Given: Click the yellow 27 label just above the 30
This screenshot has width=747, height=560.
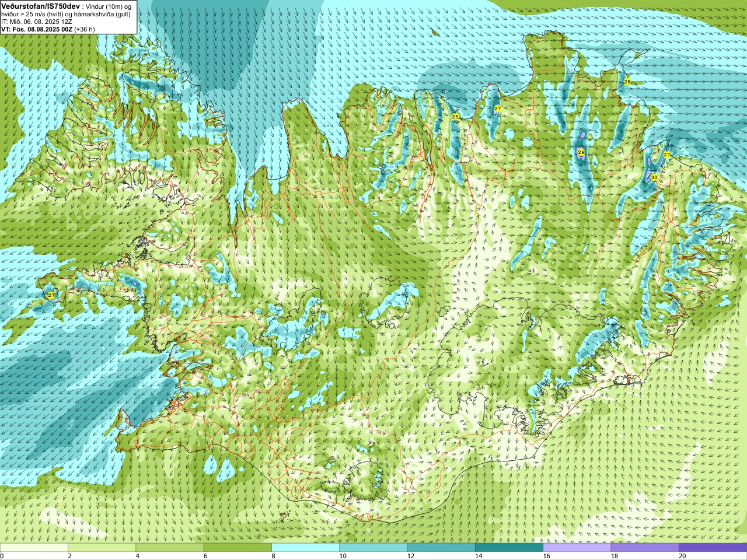Looking at the screenshot, I should 667,155.
